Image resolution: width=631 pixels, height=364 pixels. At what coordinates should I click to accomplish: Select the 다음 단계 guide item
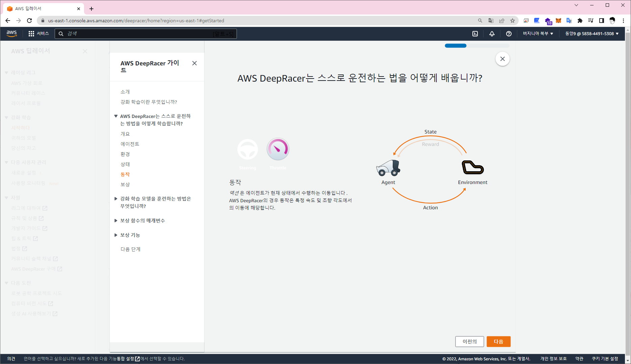pos(131,249)
